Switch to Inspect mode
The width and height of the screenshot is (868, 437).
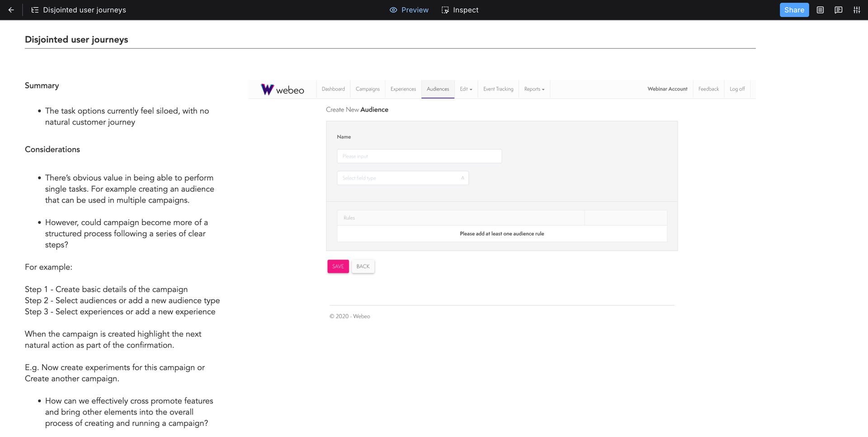460,10
